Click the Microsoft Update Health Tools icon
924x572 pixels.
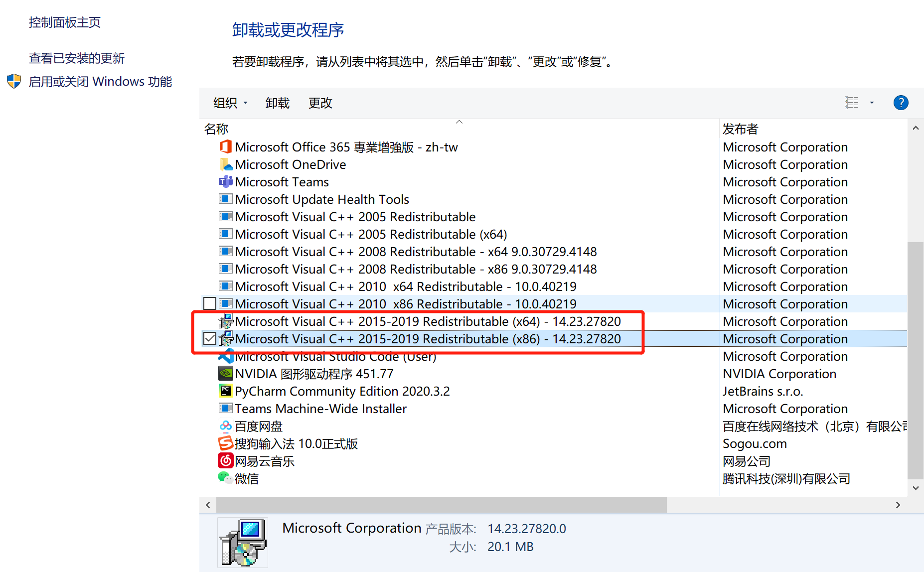226,199
